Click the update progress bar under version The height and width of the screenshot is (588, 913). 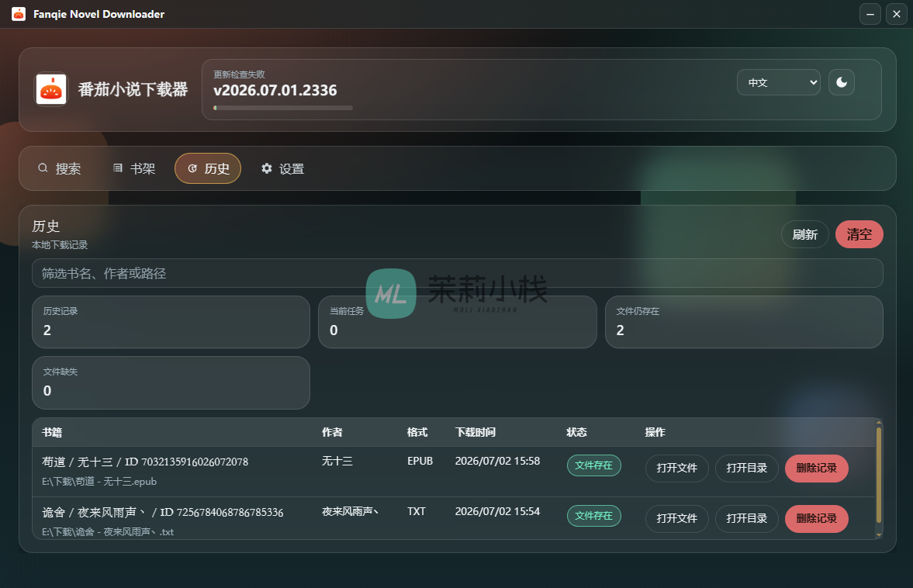click(283, 108)
